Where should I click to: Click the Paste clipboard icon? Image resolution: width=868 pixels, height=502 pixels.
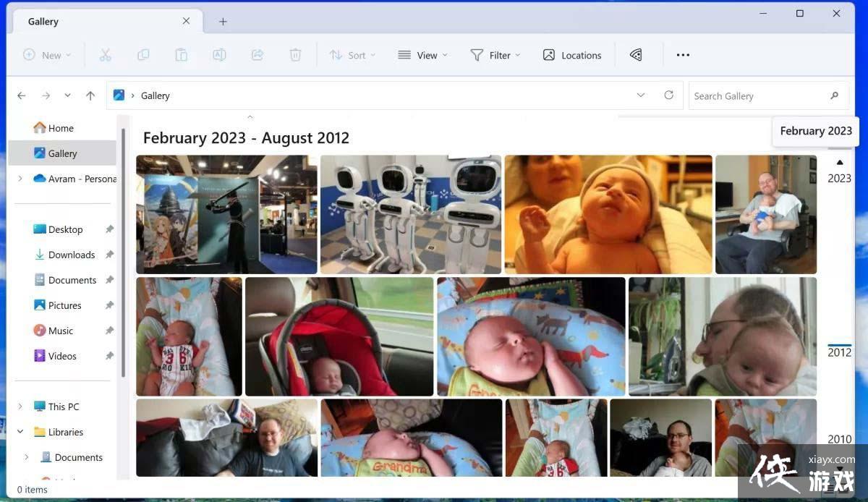182,55
